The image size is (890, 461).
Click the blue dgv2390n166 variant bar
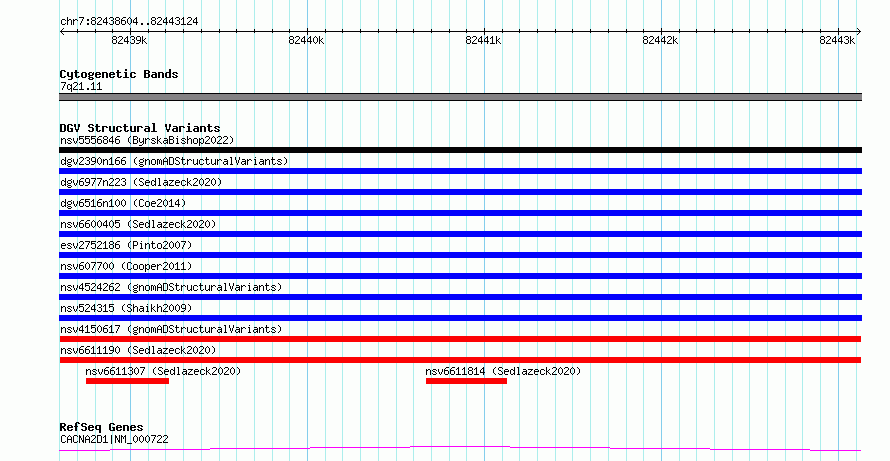click(x=460, y=171)
